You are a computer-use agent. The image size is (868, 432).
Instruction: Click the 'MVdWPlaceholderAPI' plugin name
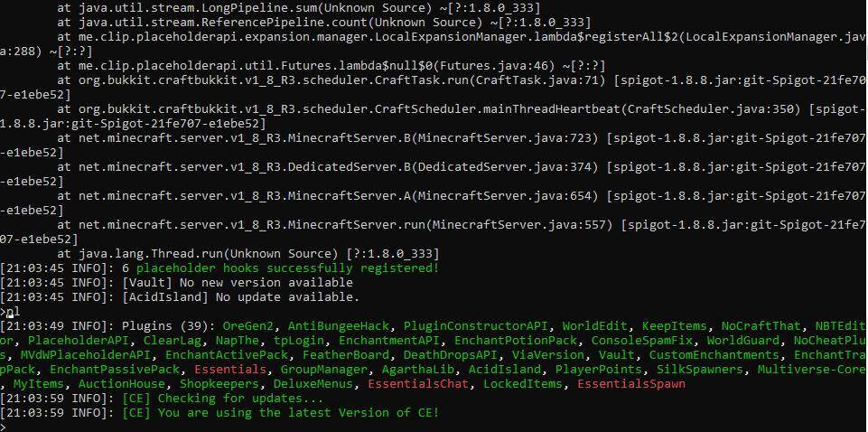[x=85, y=354]
